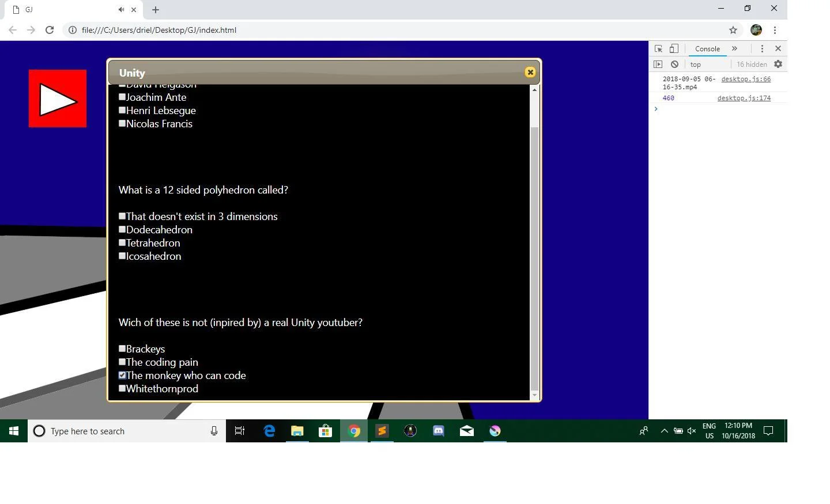Open the console context 'top' dropdown
Image resolution: width=830 pixels, height=504 pixels.
(x=708, y=65)
